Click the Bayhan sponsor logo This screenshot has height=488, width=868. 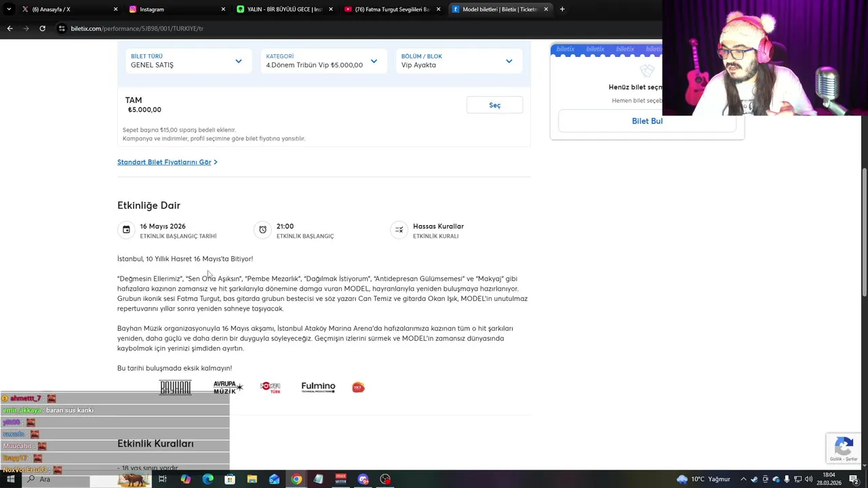point(175,387)
